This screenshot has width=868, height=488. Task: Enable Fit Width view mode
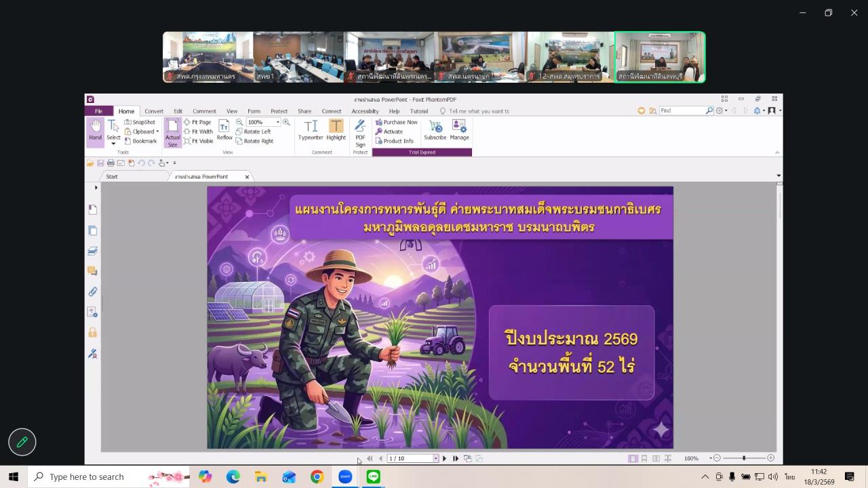[199, 131]
